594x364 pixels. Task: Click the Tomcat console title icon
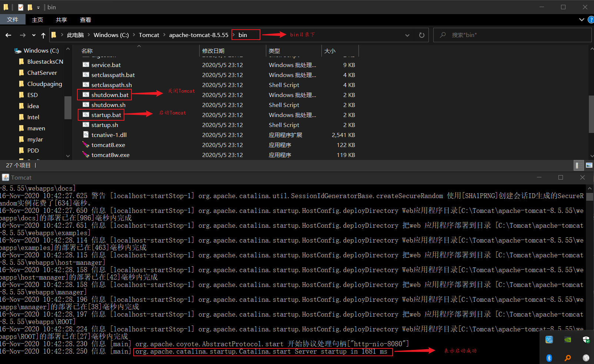6,177
